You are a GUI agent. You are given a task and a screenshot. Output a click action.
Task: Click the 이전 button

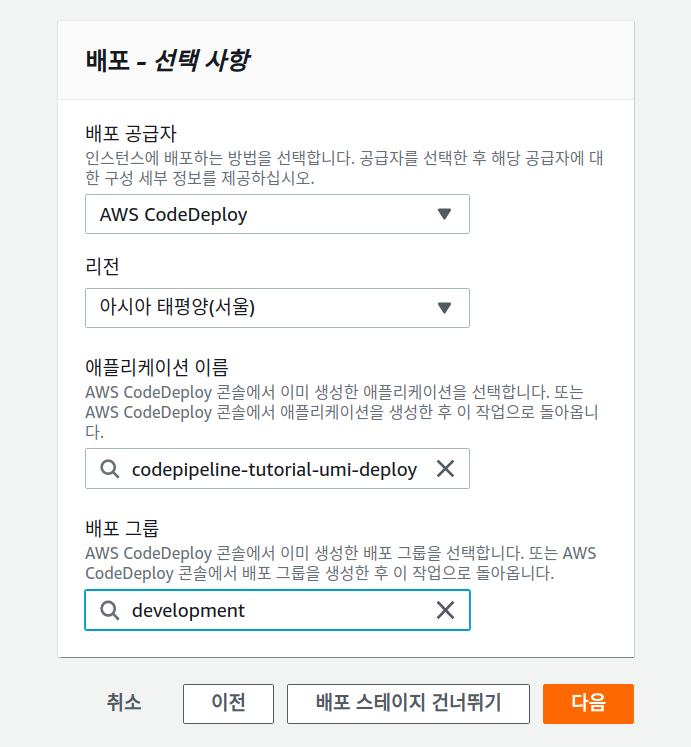[228, 704]
